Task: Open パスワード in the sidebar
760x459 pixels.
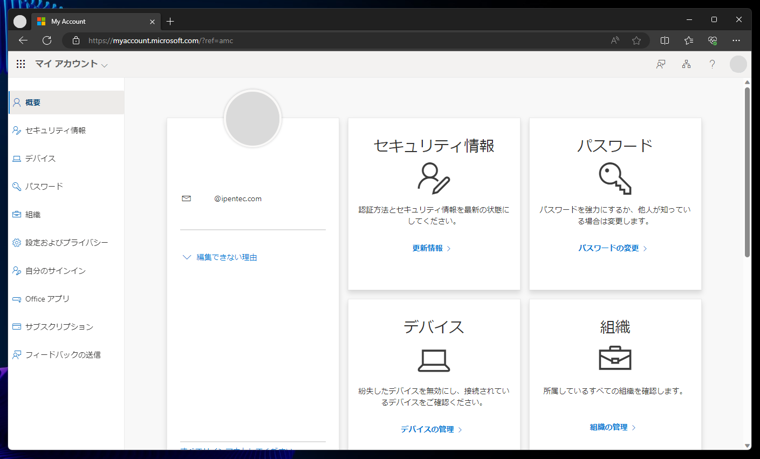Action: tap(66, 186)
